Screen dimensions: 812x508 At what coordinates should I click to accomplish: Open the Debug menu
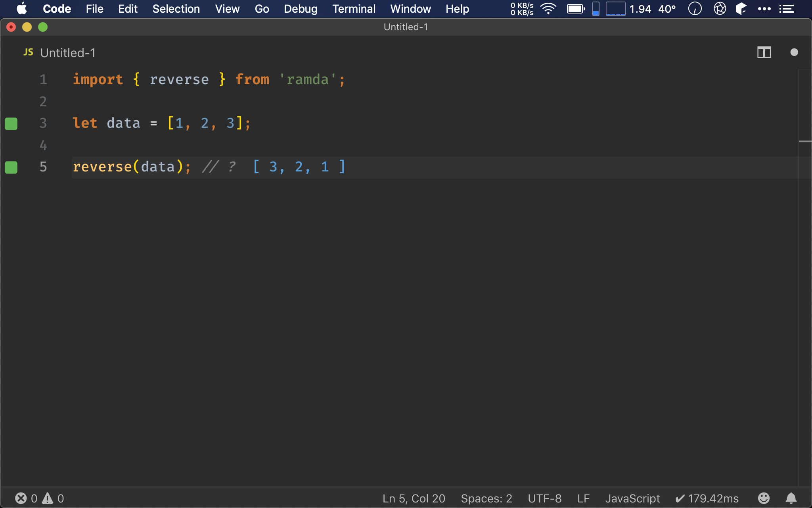point(301,9)
